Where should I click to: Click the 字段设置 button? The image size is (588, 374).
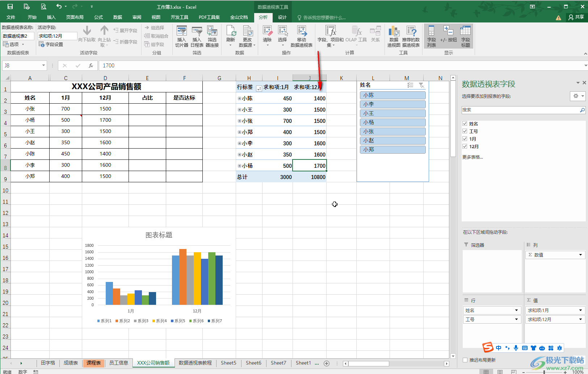tap(51, 44)
